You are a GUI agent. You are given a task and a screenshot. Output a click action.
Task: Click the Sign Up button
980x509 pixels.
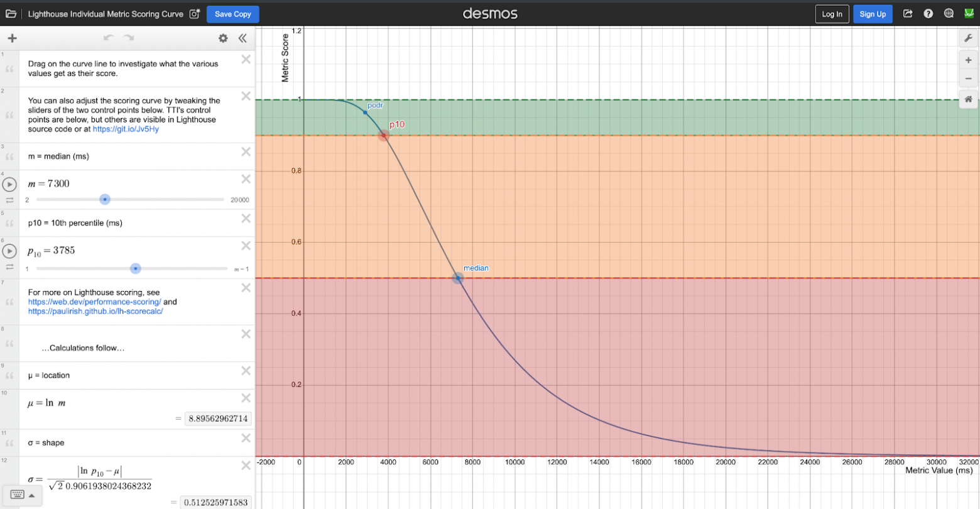(873, 14)
